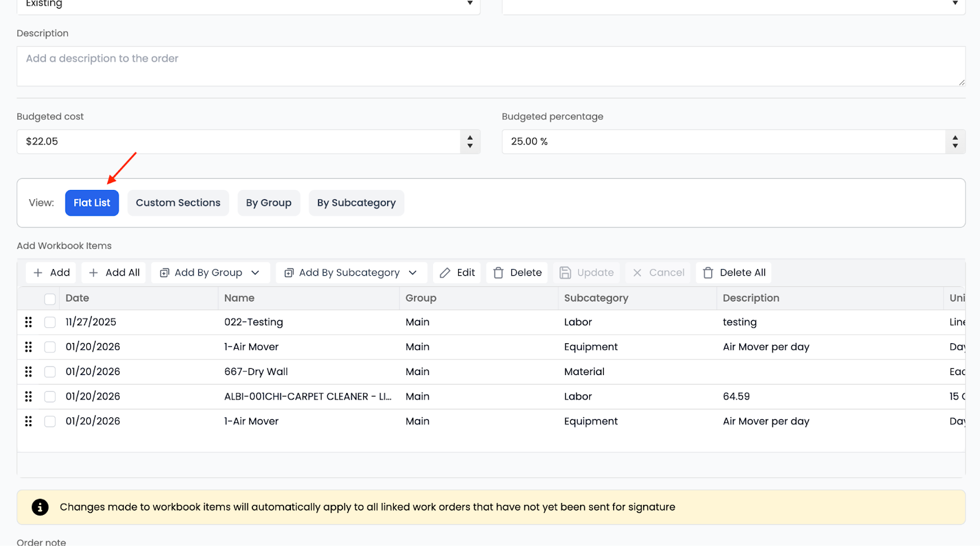Switch to Custom Sections view

click(178, 203)
